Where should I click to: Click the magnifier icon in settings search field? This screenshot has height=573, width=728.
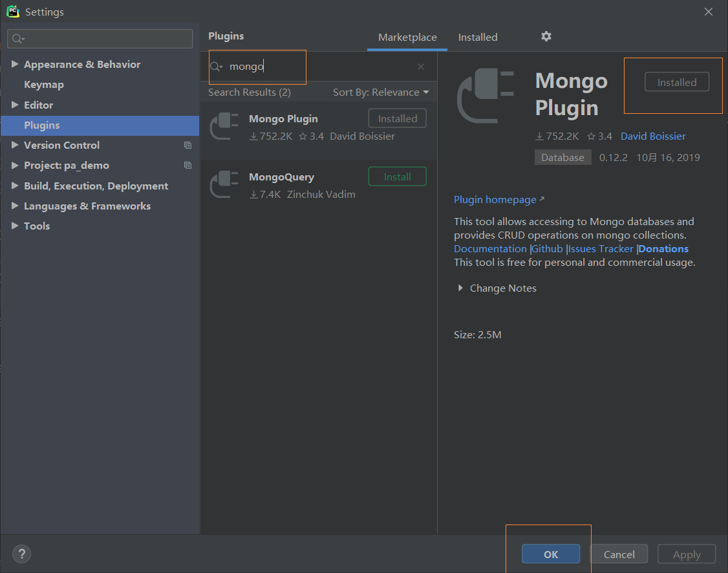pos(16,38)
